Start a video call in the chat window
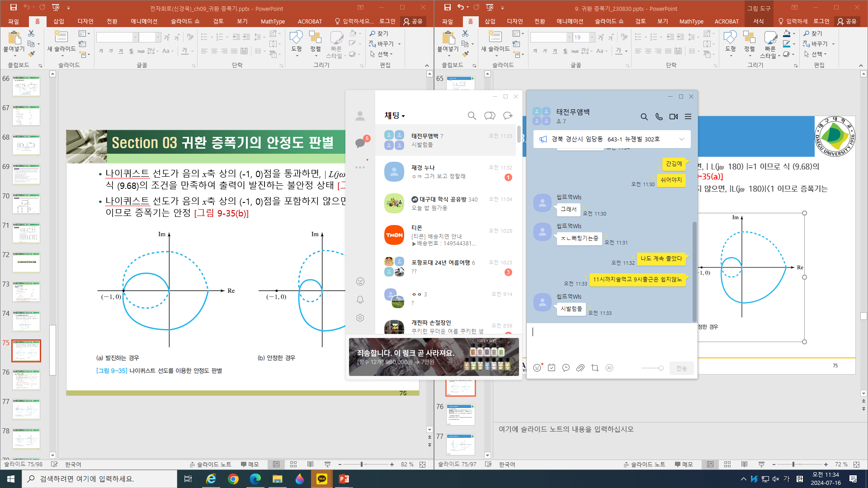The height and width of the screenshot is (488, 868). tap(673, 117)
